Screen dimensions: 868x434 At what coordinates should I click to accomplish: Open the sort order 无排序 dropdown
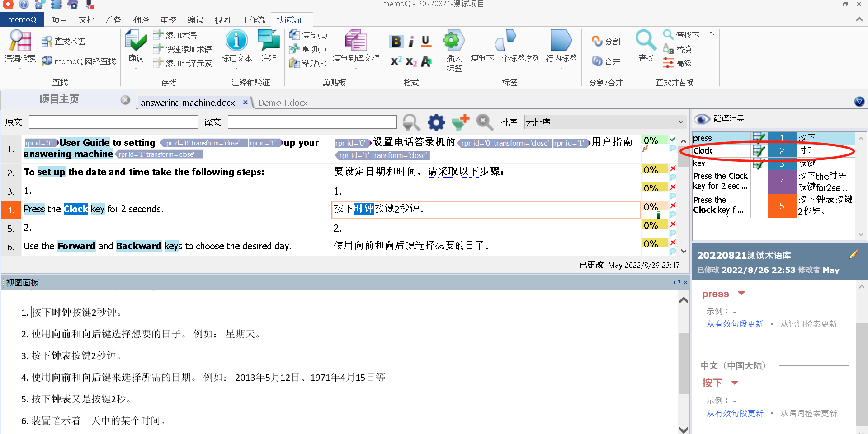click(605, 122)
